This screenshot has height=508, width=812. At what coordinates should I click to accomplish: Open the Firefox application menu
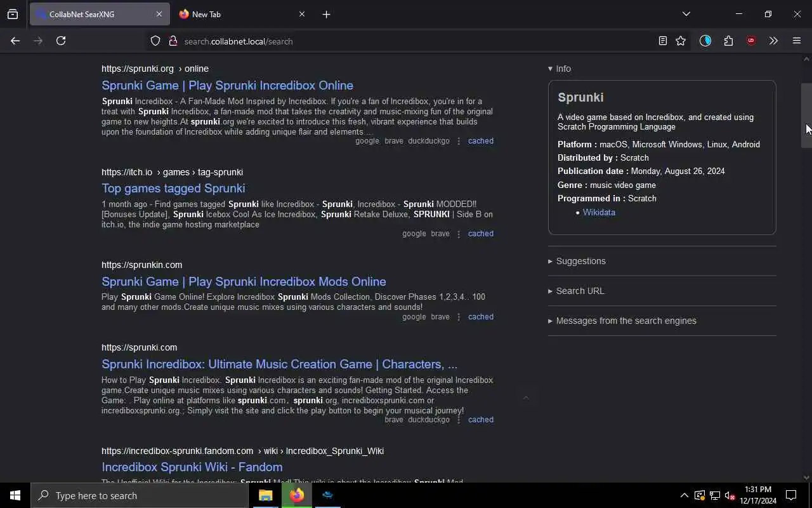(797, 41)
